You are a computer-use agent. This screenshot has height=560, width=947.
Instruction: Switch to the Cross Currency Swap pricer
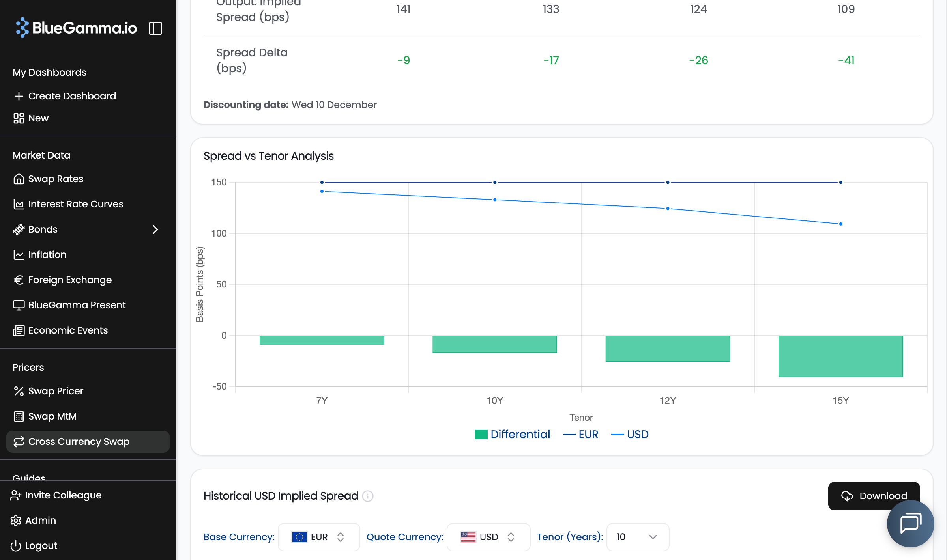79,441
